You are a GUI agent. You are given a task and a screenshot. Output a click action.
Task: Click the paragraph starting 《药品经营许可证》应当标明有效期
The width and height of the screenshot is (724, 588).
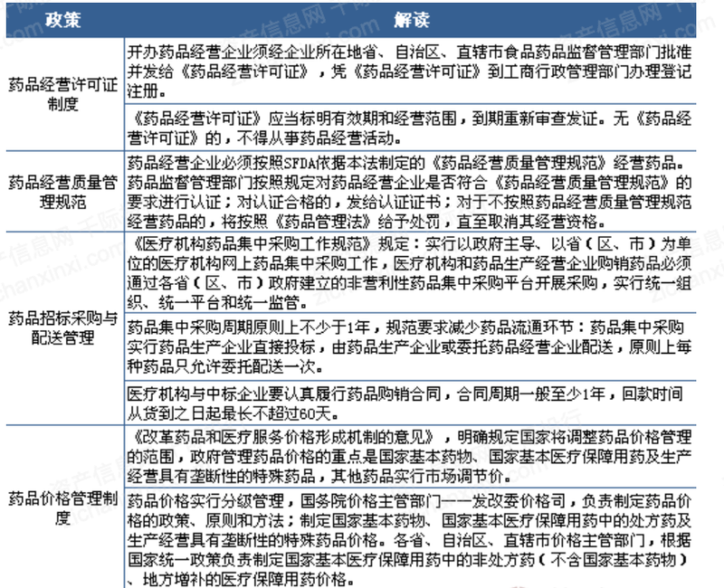(411, 128)
